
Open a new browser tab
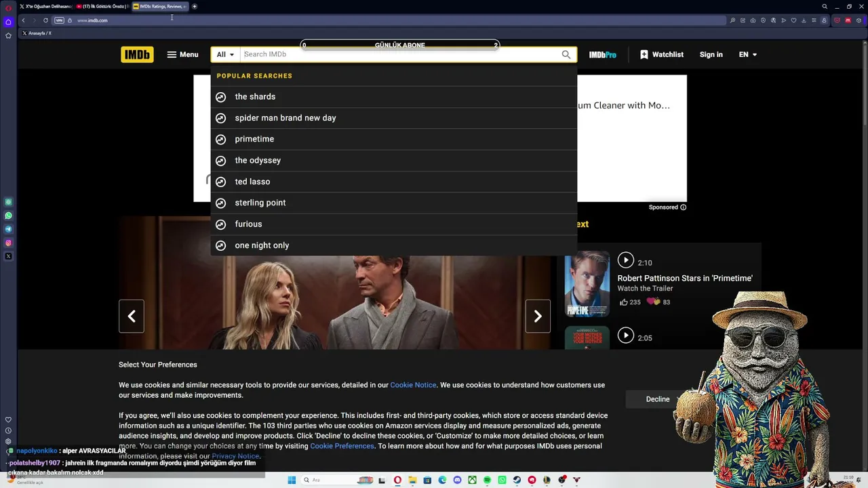point(195,7)
